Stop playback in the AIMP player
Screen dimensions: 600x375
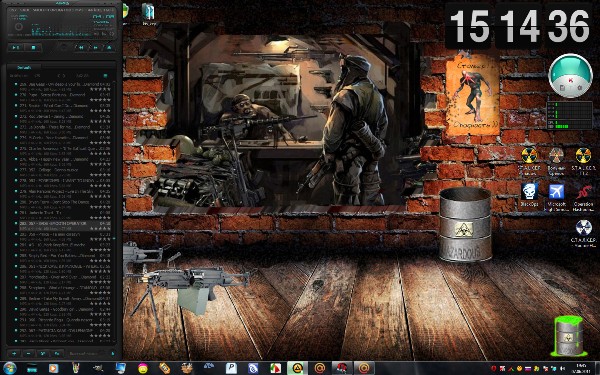33,47
